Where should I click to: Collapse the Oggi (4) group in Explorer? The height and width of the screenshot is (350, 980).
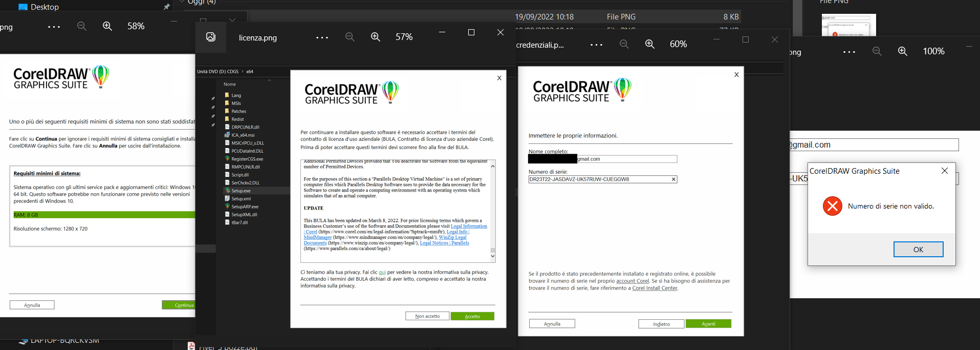pyautogui.click(x=182, y=2)
